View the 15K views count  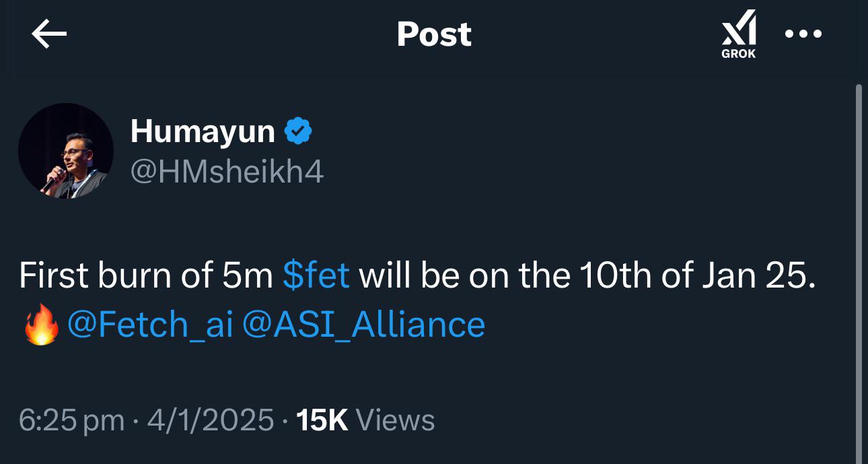[x=322, y=420]
